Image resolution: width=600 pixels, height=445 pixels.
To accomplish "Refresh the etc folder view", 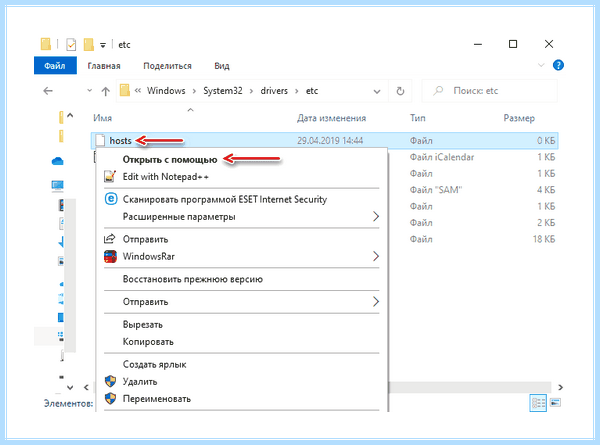I will click(400, 91).
